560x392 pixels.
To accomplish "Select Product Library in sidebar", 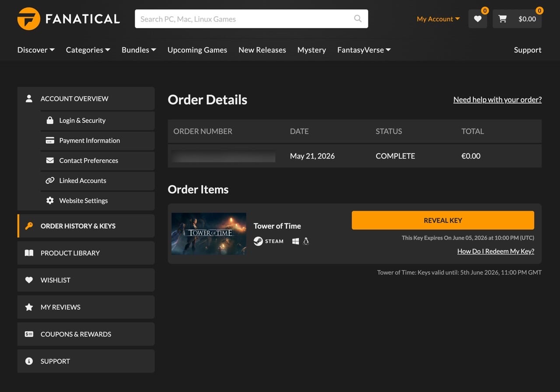I will click(86, 253).
